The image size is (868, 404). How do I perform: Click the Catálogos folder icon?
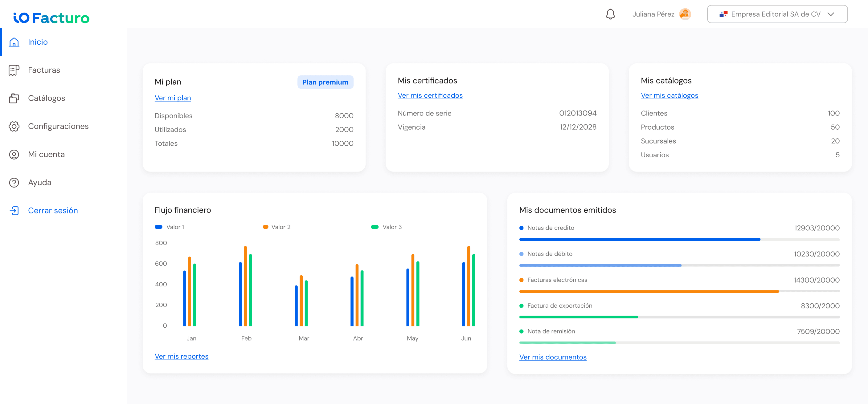coord(14,98)
